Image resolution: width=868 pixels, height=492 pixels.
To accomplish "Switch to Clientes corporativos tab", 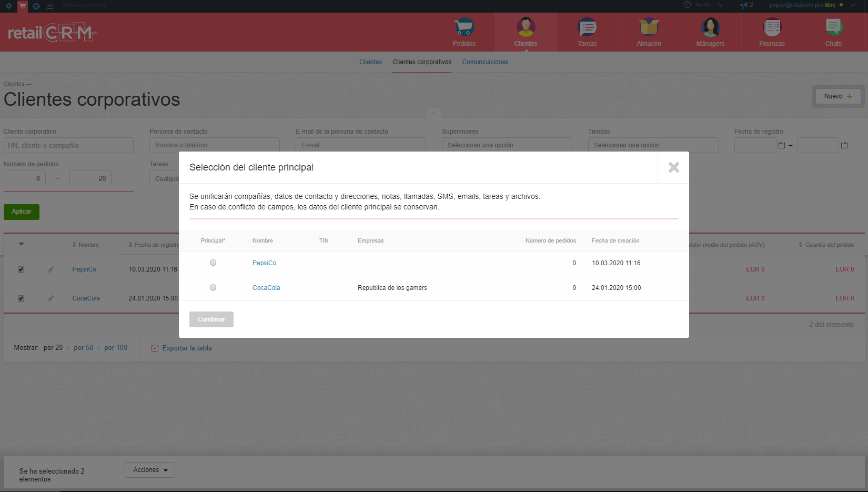I will [422, 62].
